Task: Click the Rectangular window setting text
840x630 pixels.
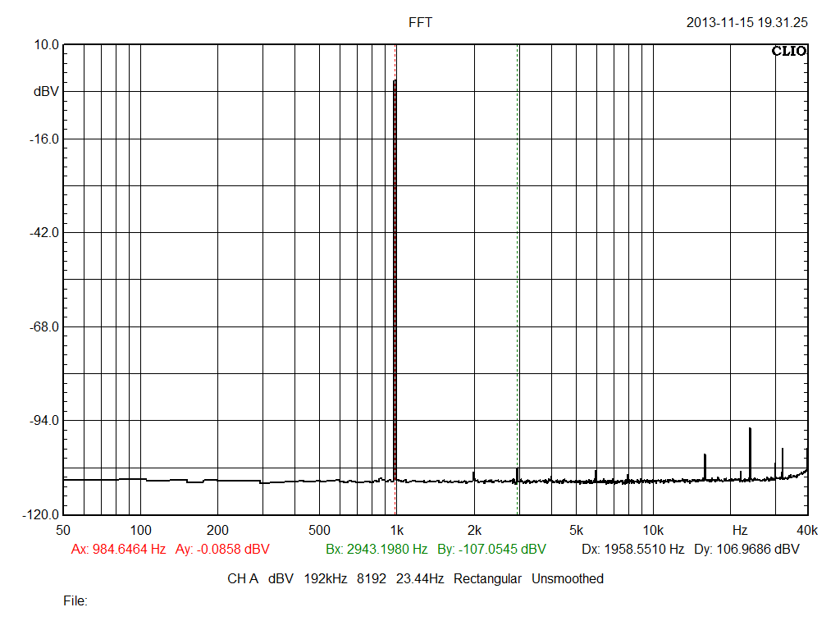Action: [487, 579]
